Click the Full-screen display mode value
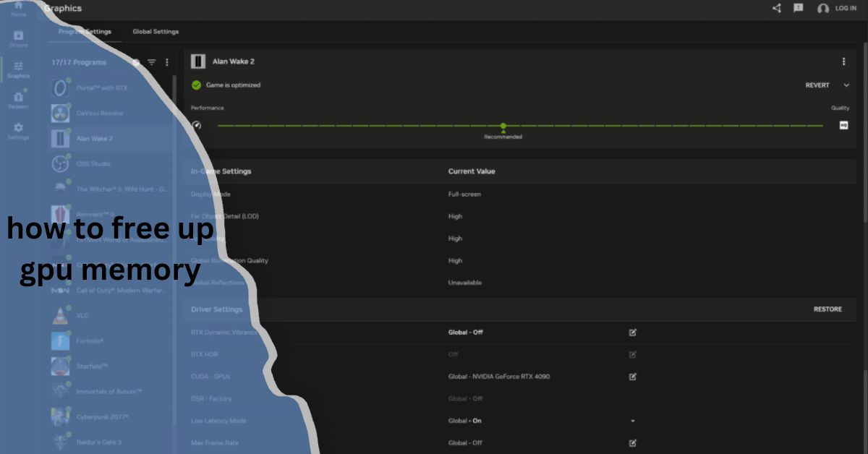Screen dimensions: 868x454 tap(464, 194)
